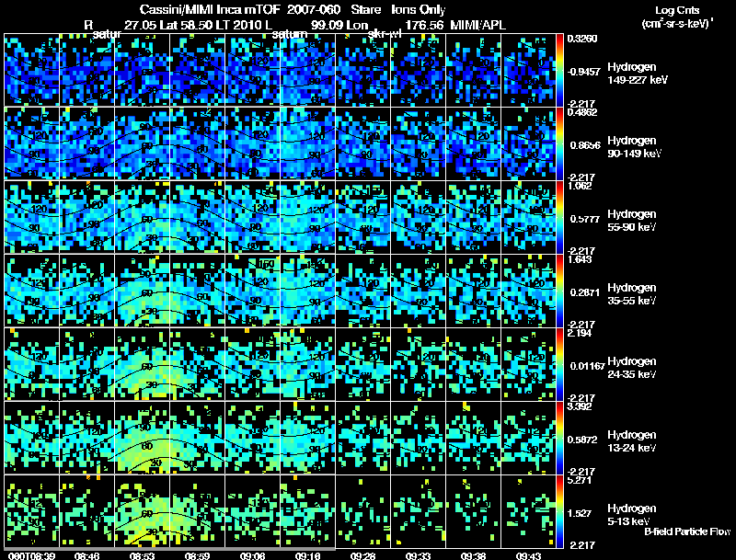This screenshot has width=736, height=560.
Task: Select the 149-227 keV panel at 08:39
Action: [x=32, y=70]
